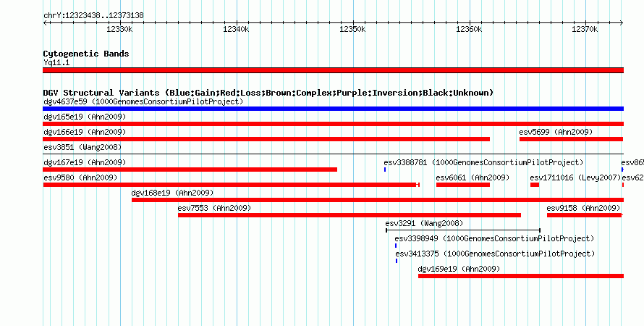Click the 12360k ruler tick label
Image resolution: width=644 pixels, height=326 pixels.
pyautogui.click(x=470, y=29)
